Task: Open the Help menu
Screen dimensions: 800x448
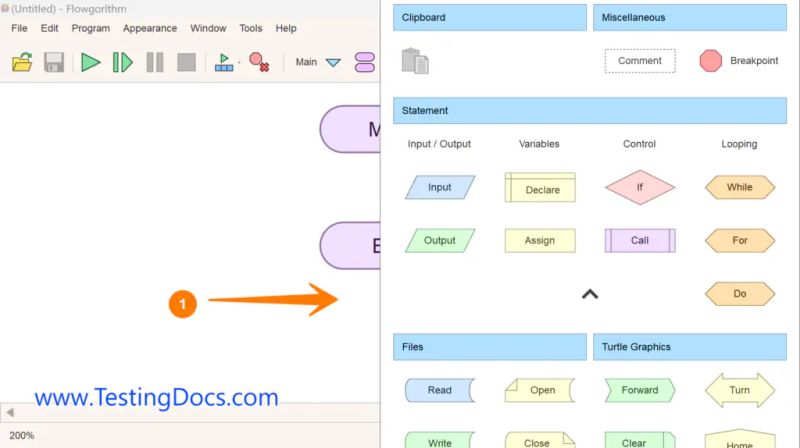Action: (x=286, y=28)
